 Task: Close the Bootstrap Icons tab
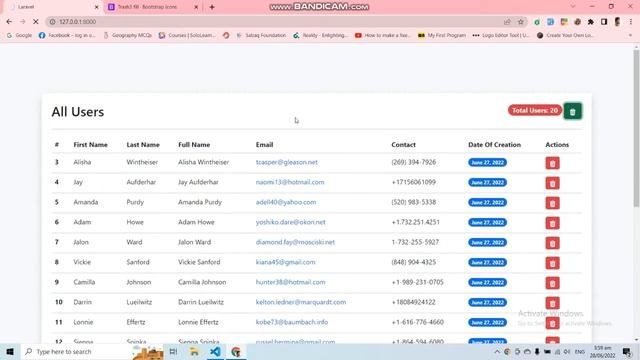pos(196,7)
